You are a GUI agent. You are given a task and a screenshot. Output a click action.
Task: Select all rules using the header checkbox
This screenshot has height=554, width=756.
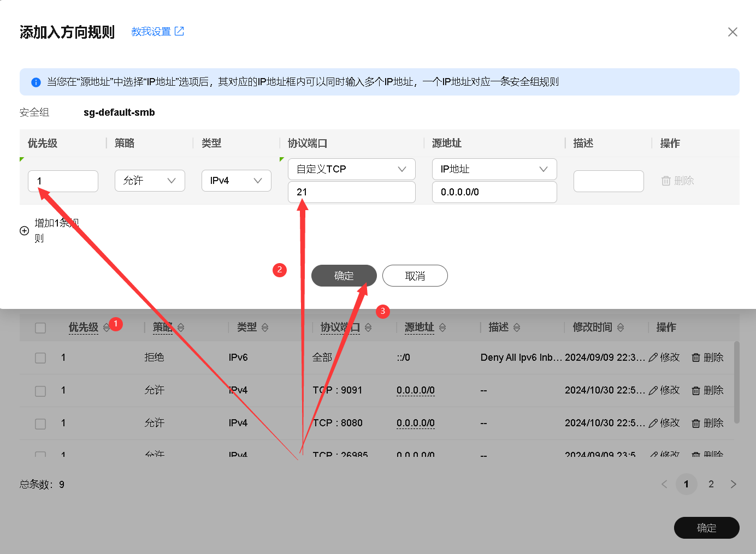[40, 327]
